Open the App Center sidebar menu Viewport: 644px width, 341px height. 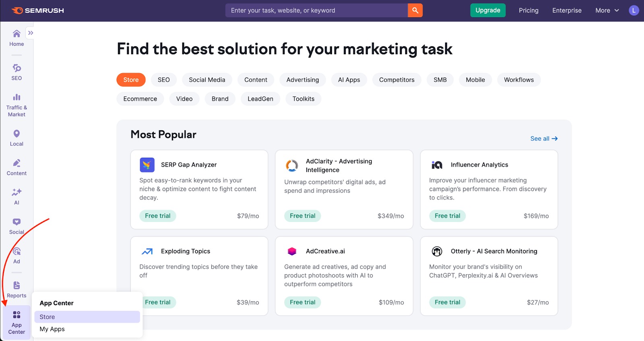click(17, 323)
